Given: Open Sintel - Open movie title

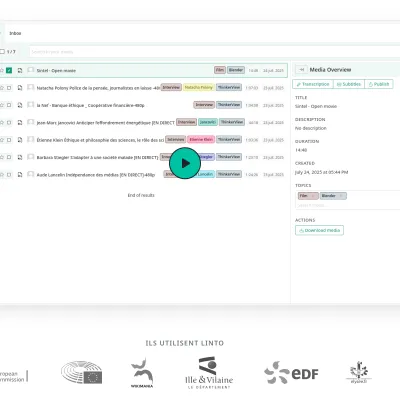Looking at the screenshot, I should pos(56,71).
